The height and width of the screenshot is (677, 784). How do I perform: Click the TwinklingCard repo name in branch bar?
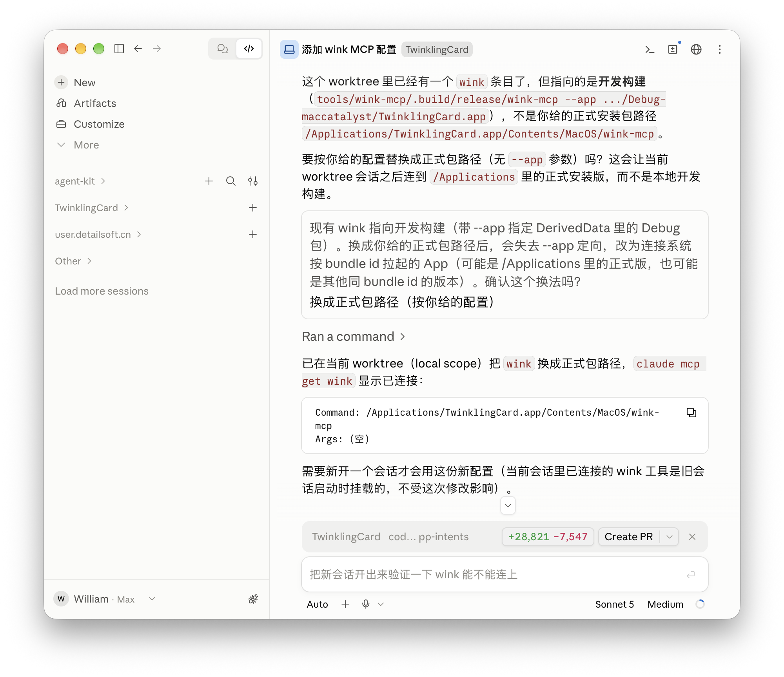pyautogui.click(x=346, y=537)
